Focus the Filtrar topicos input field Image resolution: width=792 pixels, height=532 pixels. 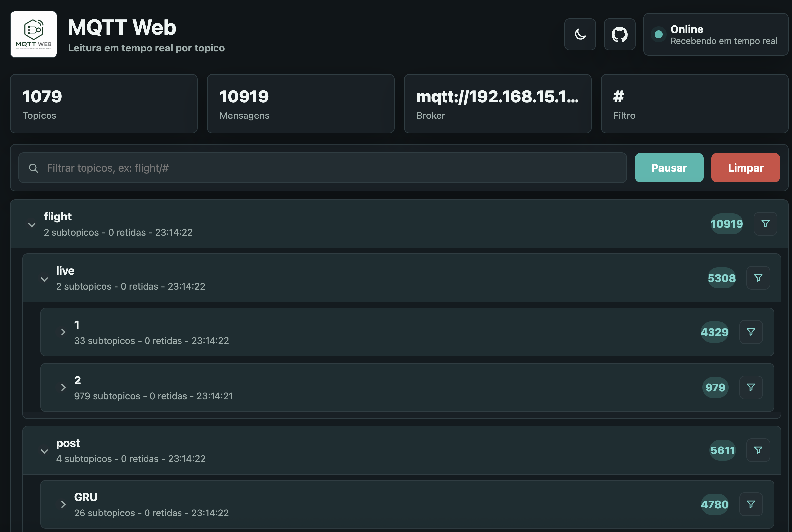click(322, 168)
